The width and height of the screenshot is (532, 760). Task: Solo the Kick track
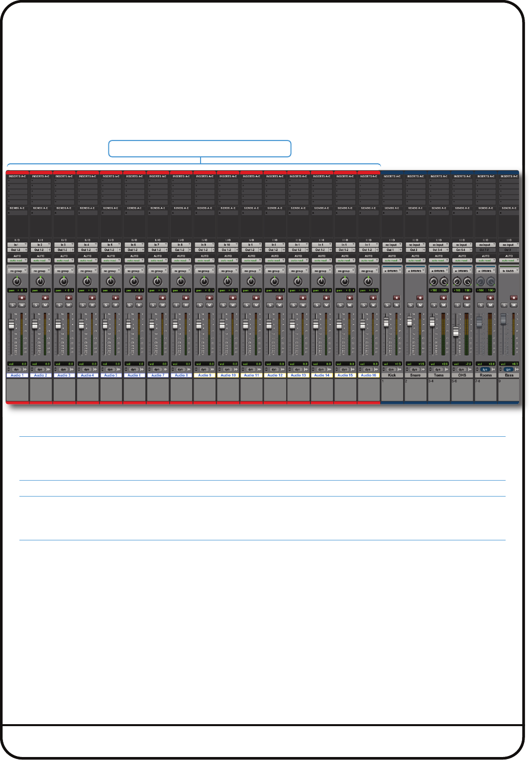(387, 305)
